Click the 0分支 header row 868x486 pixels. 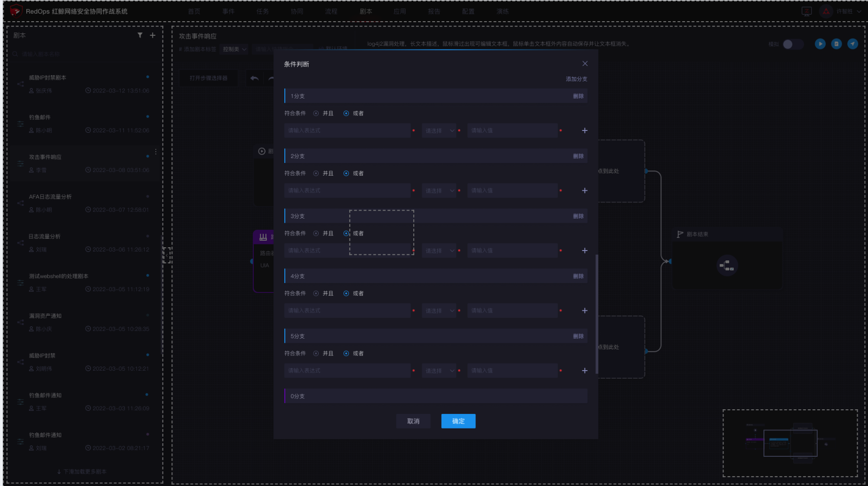coord(436,396)
